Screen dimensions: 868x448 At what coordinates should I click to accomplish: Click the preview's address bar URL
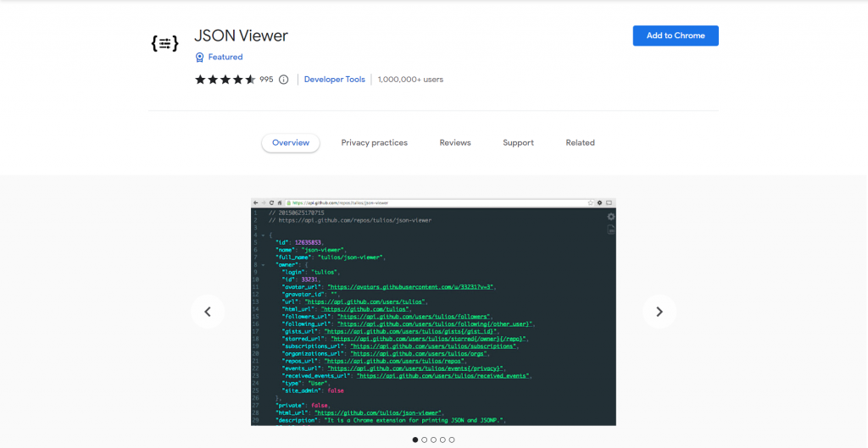(x=340, y=203)
